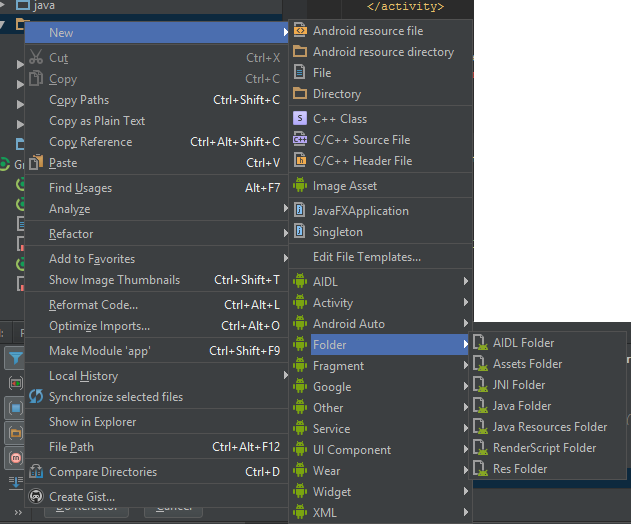Image resolution: width=631 pixels, height=524 pixels.
Task: Expand the AIDL submenu arrow
Action: [x=465, y=281]
